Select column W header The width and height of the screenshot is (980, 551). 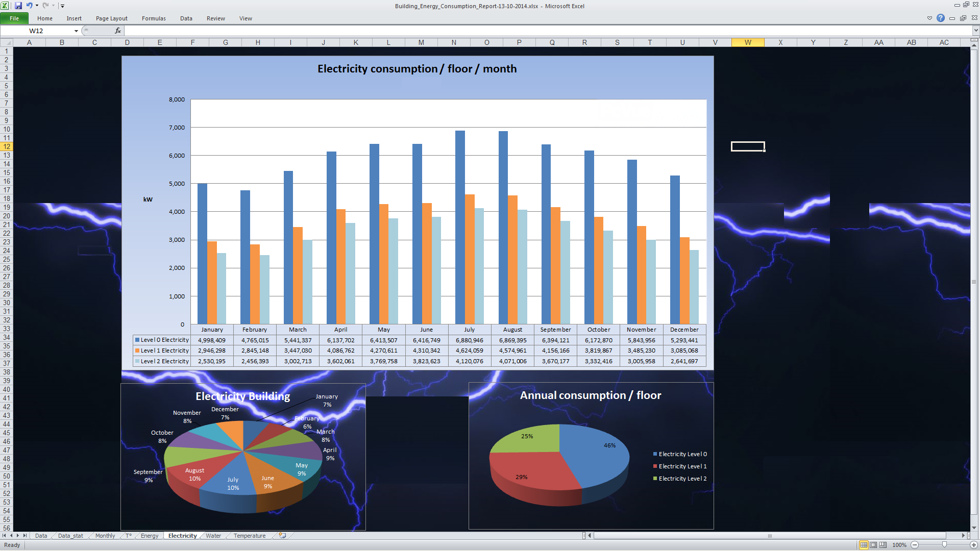[x=747, y=42]
